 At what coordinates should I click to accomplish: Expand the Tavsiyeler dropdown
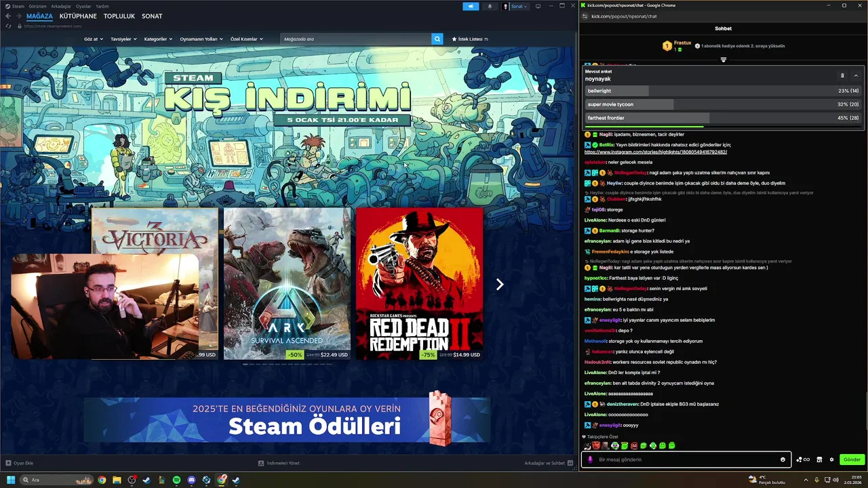click(x=123, y=39)
